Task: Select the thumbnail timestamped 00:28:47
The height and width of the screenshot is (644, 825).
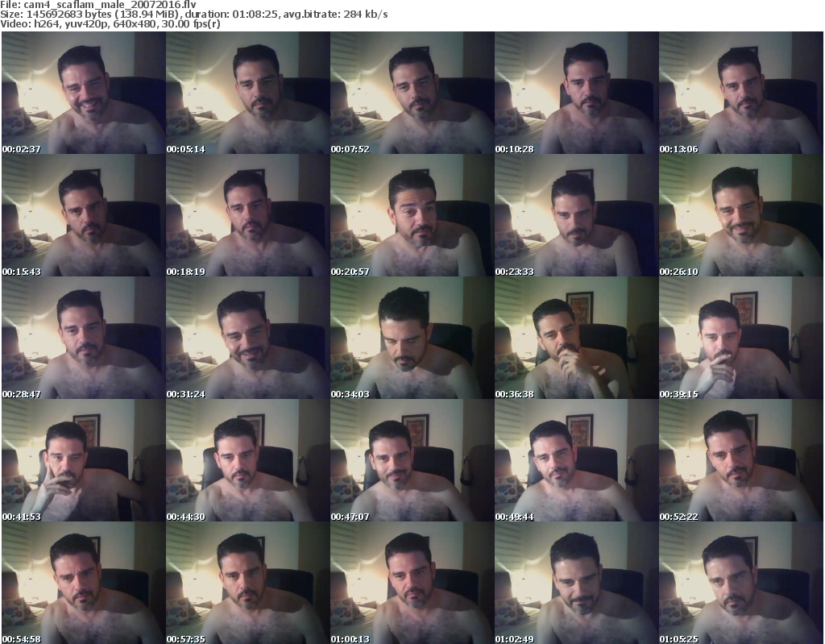Action: coord(84,338)
